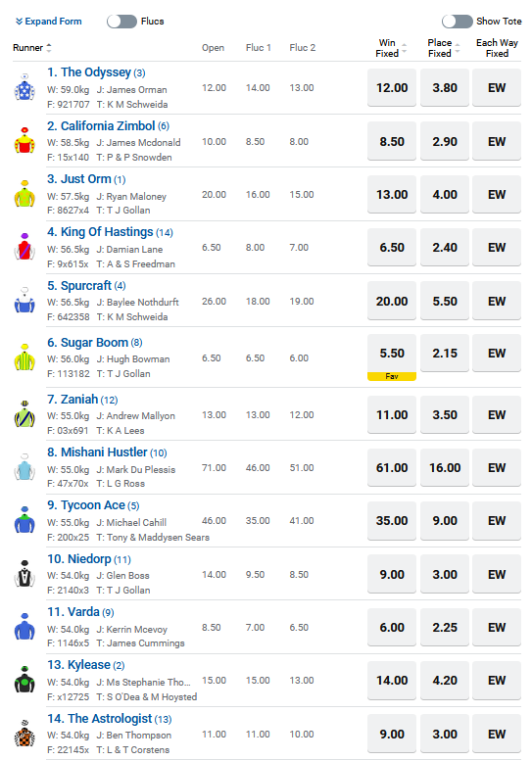Click Sugar Boom striped silks icon
The image size is (532, 761).
tap(24, 357)
